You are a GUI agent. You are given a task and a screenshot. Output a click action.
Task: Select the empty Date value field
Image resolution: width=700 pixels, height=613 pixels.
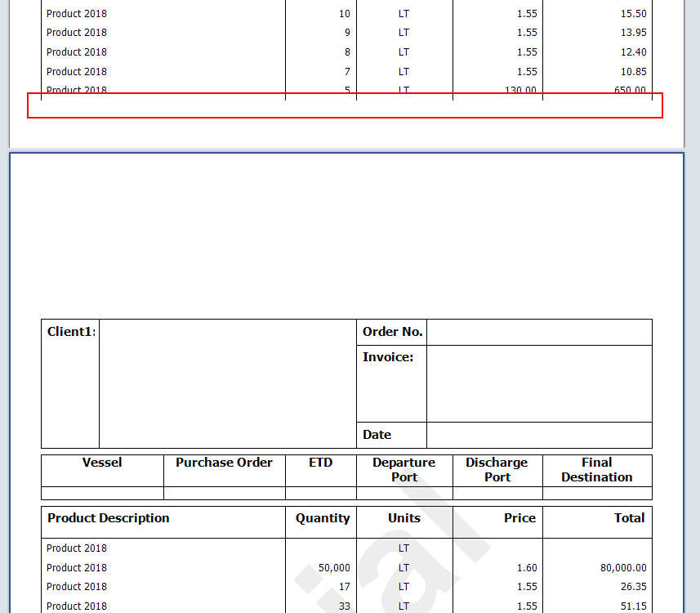[539, 435]
